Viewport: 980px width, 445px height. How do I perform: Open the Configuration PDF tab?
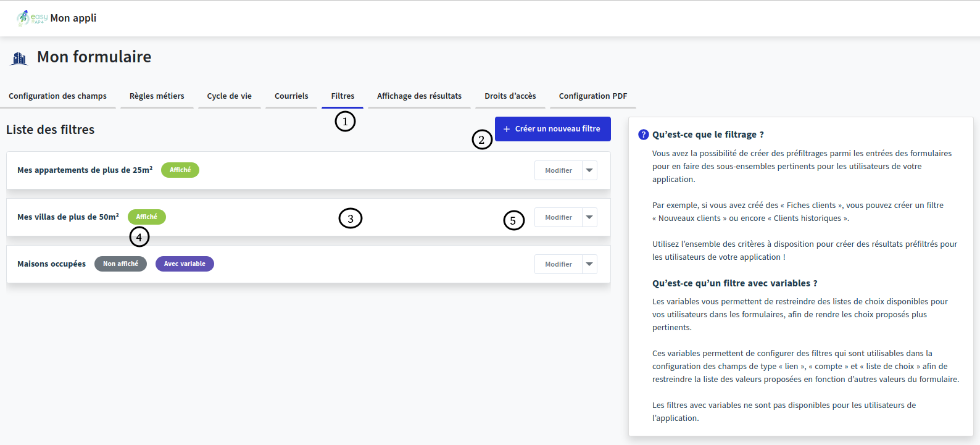(592, 96)
